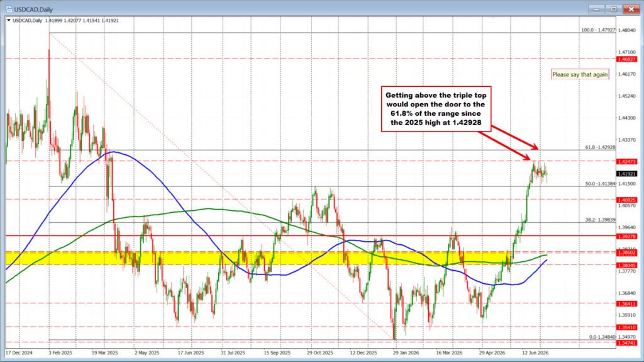
Task: Open the dropdown triangle beside USDCAD,Daily header
Action: click(x=9, y=20)
